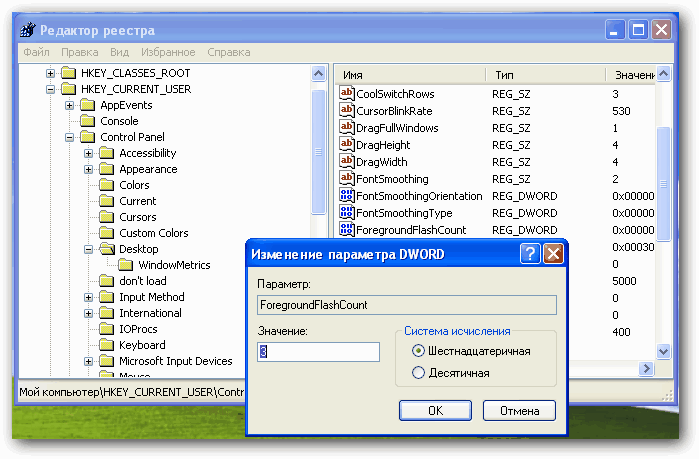The width and height of the screenshot is (699, 459).
Task: Click the FontSmoothingType DWORD icon
Action: (346, 212)
